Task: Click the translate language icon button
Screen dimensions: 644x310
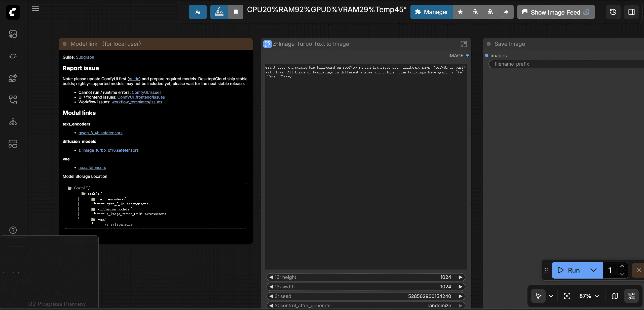Action: 198,12
